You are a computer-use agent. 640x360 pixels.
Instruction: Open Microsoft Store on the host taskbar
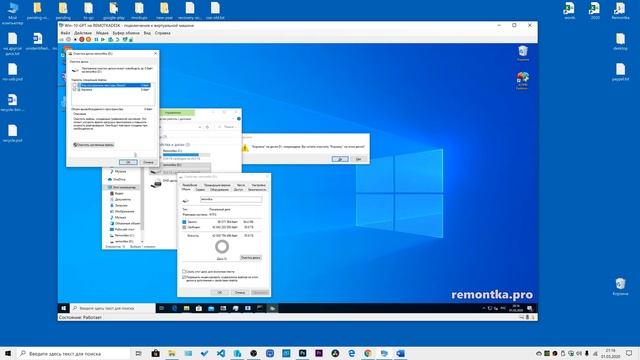pos(156,353)
